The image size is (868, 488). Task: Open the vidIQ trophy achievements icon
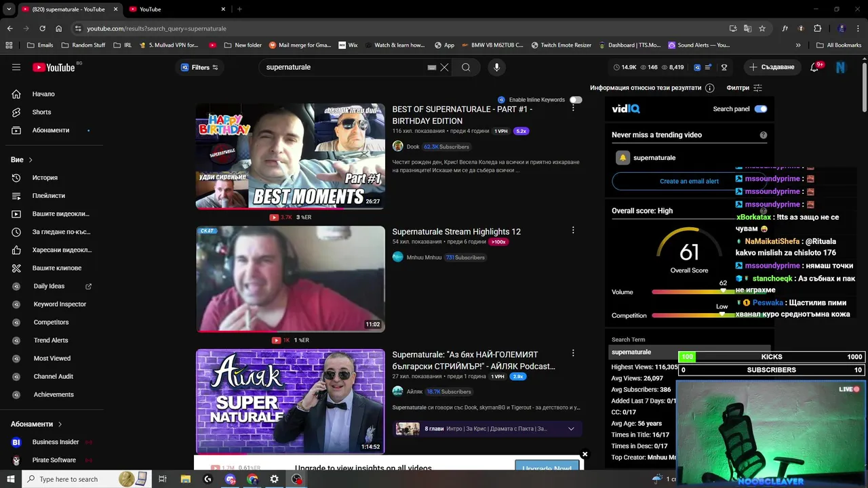(724, 67)
